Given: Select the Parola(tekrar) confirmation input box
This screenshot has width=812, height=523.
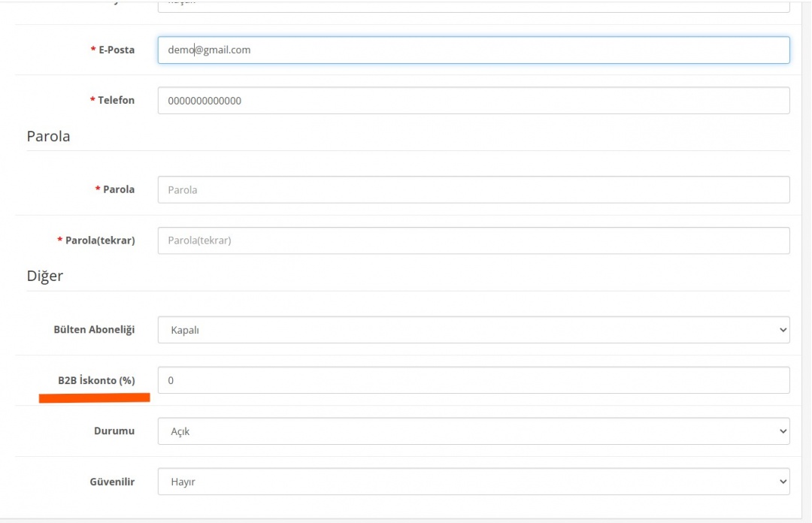Looking at the screenshot, I should tap(474, 240).
